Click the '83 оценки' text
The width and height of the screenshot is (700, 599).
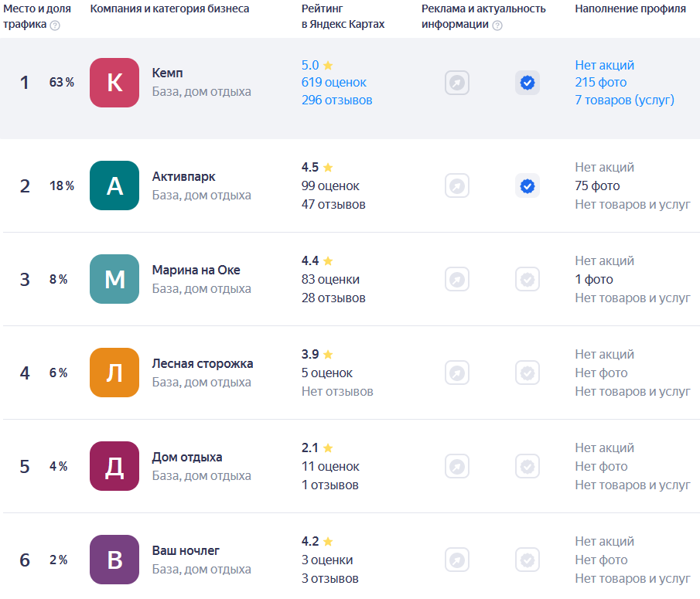click(330, 279)
